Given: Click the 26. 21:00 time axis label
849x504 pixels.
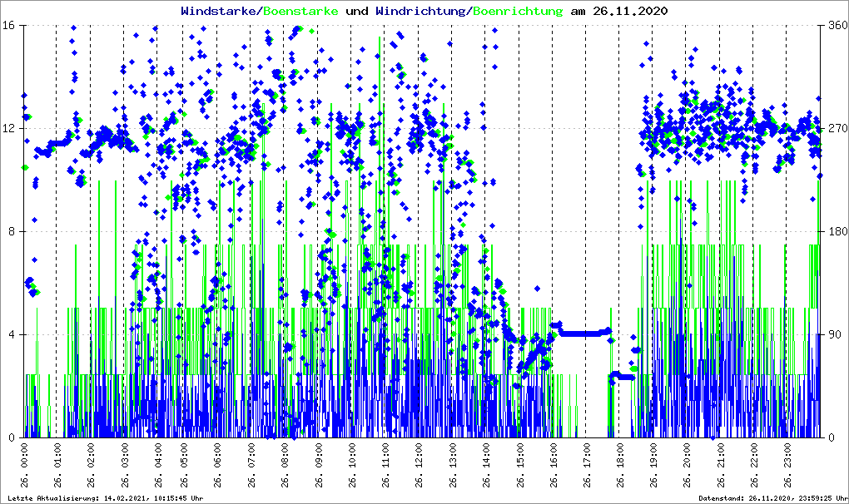Looking at the screenshot, I should pyautogui.click(x=721, y=465).
